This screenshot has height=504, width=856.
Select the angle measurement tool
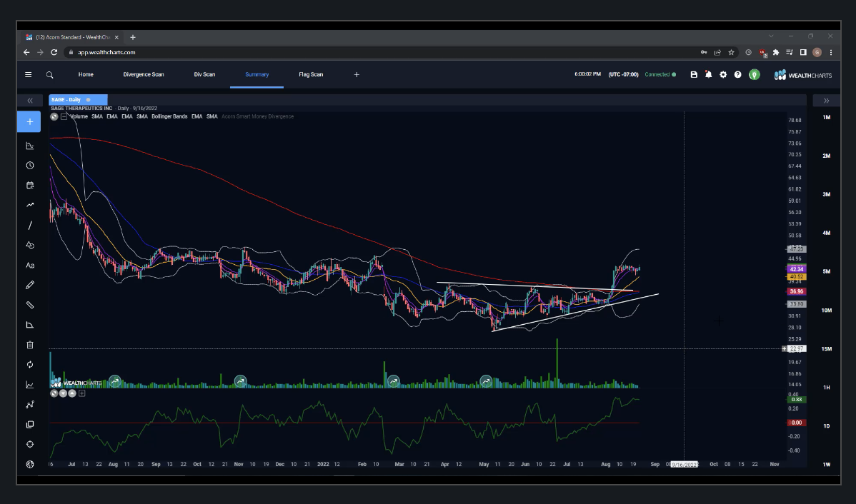(x=30, y=325)
